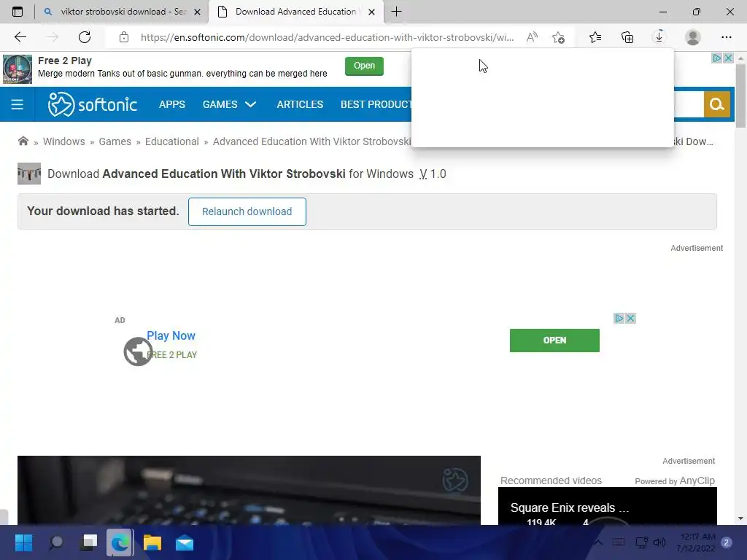The image size is (747, 560).
Task: Add this page to favorites
Action: [x=558, y=37]
